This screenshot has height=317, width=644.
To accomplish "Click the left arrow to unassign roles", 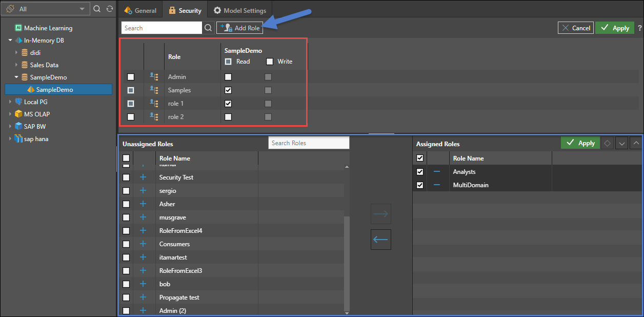I will point(380,240).
